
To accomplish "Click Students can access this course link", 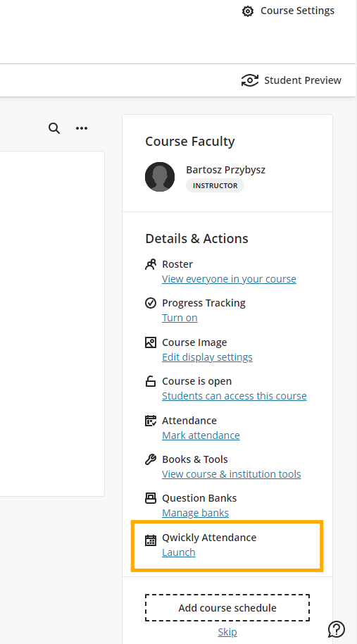I will tap(234, 396).
